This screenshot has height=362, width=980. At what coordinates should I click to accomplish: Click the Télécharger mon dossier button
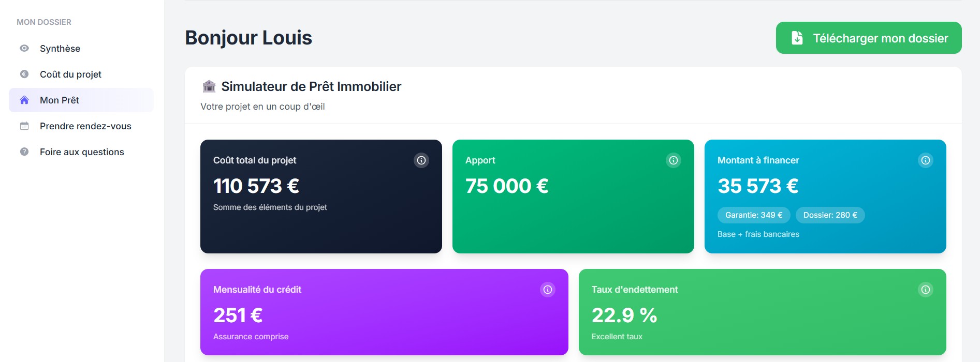pyautogui.click(x=868, y=37)
